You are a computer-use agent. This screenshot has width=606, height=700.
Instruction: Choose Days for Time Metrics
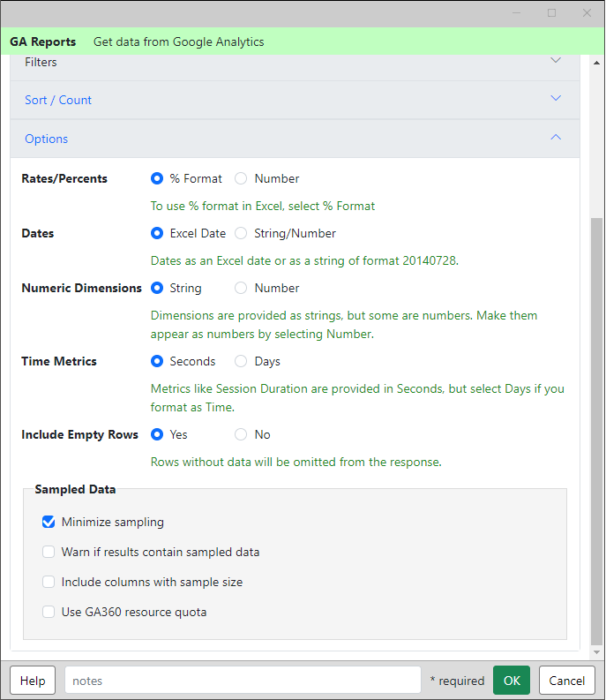coord(241,361)
